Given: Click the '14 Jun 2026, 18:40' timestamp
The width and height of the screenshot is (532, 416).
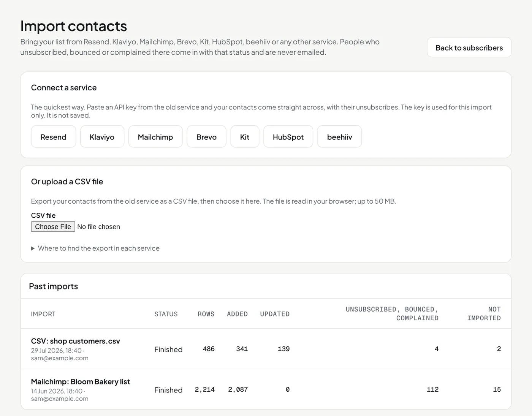Looking at the screenshot, I should [57, 391].
